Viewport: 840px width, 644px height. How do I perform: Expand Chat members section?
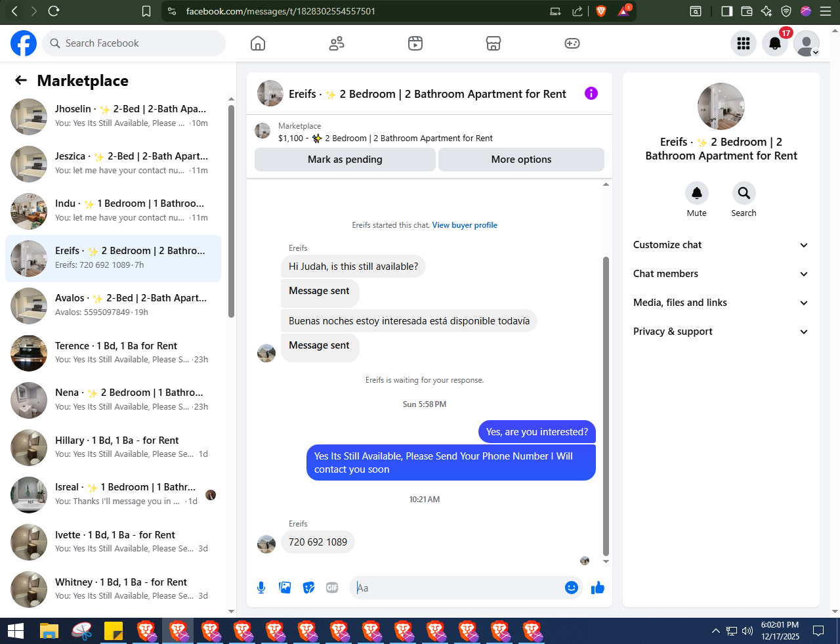pyautogui.click(x=721, y=274)
